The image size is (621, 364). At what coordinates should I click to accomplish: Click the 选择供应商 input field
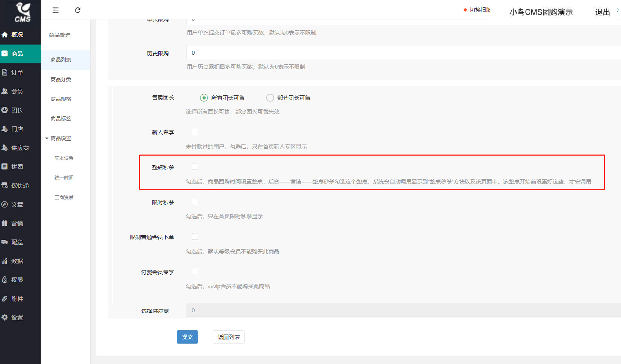coord(404,311)
